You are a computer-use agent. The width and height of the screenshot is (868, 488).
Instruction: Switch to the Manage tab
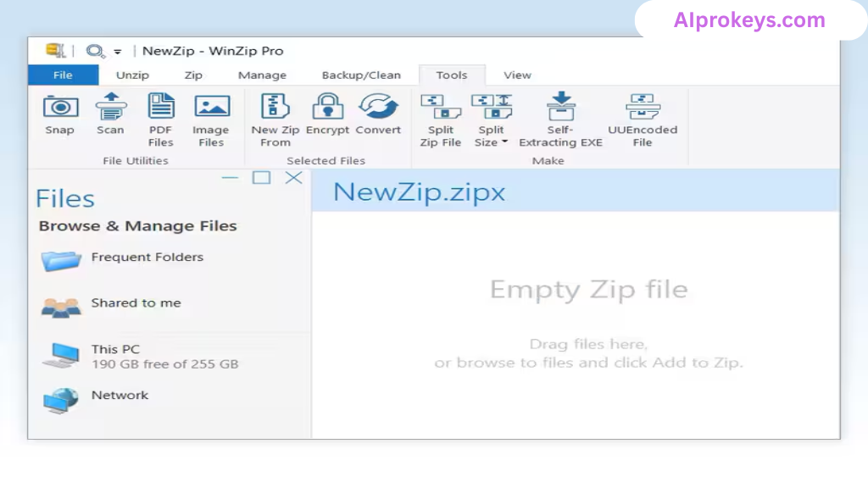tap(263, 75)
